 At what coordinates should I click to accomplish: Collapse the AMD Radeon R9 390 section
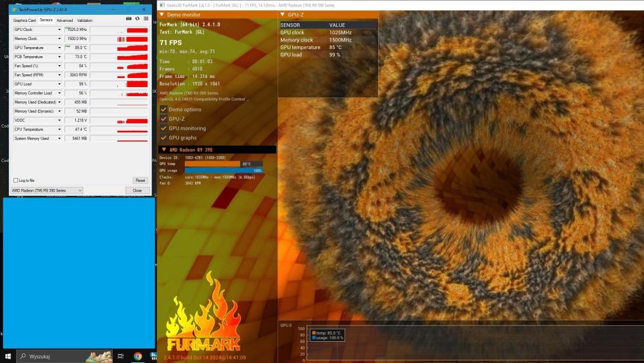click(164, 150)
